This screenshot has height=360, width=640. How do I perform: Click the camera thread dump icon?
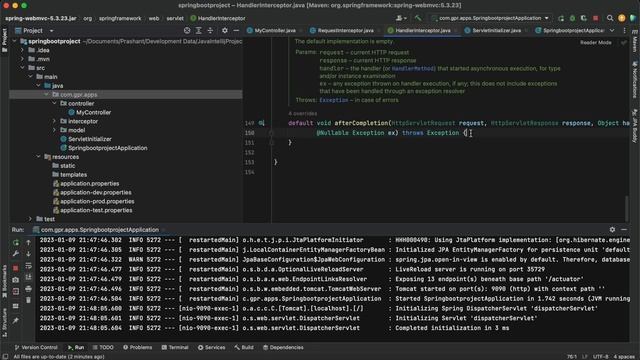[16, 280]
